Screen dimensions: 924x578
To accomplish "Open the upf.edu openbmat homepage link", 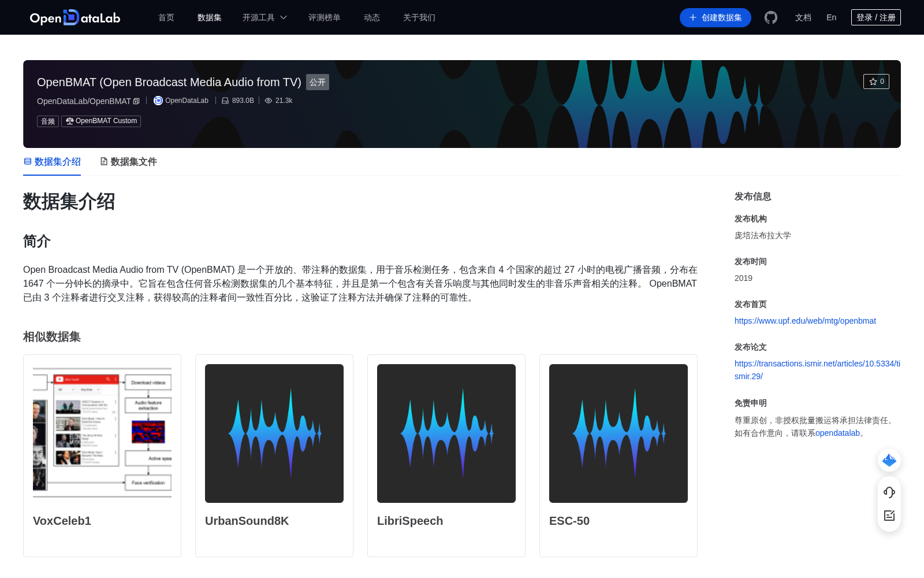I will pos(805,321).
